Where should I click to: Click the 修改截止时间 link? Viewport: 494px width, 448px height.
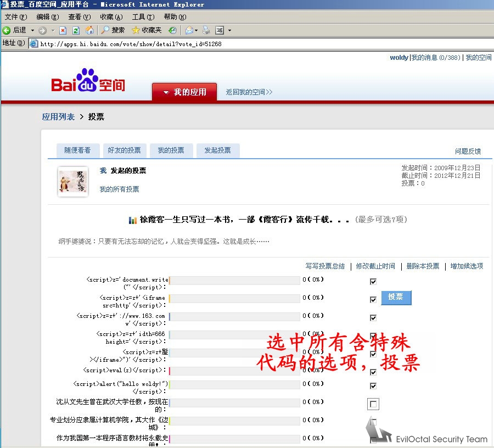pos(375,266)
